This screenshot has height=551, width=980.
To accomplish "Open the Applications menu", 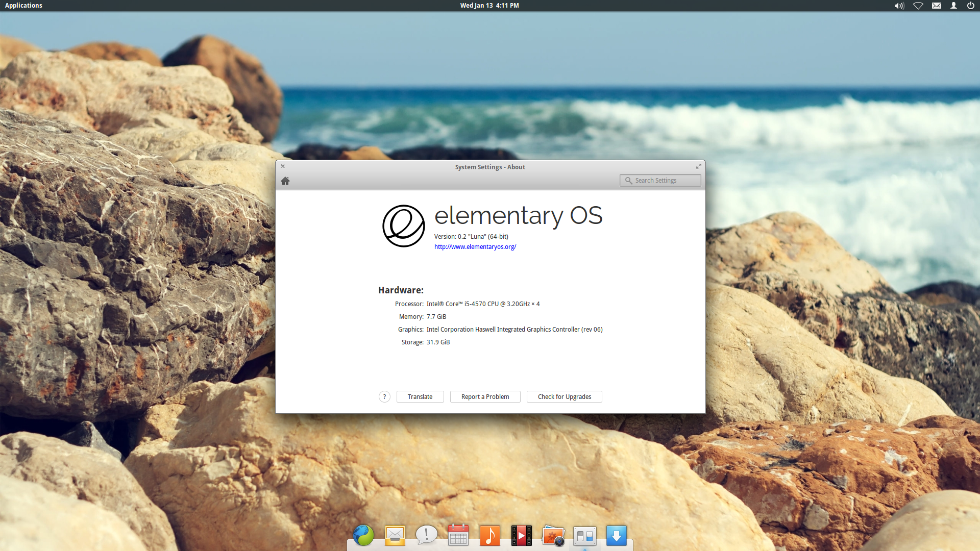I will click(x=23, y=6).
